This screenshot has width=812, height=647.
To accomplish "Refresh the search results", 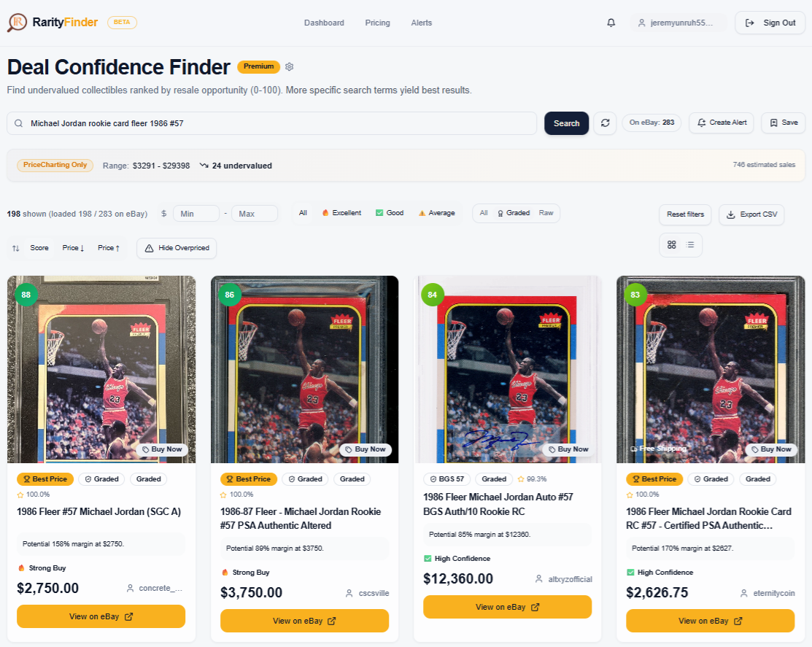I will pyautogui.click(x=605, y=123).
